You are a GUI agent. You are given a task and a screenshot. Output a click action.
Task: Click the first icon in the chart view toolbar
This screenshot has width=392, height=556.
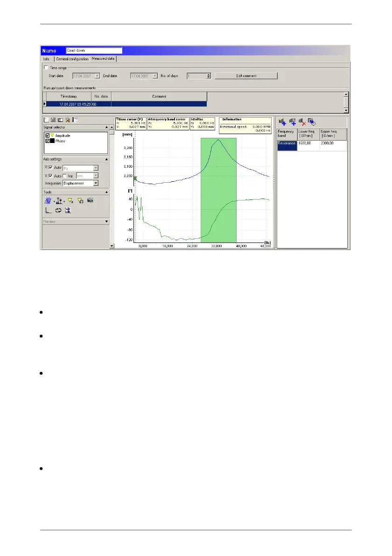tap(46, 120)
